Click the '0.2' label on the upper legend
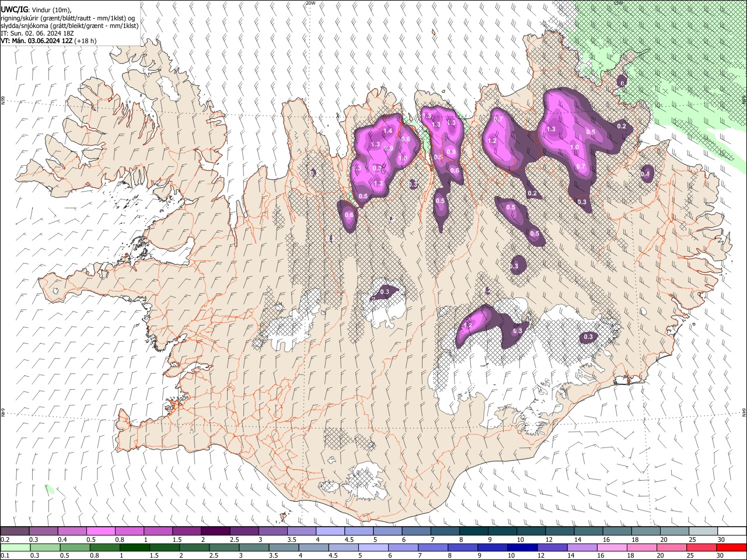The width and height of the screenshot is (747, 560). coord(5,540)
